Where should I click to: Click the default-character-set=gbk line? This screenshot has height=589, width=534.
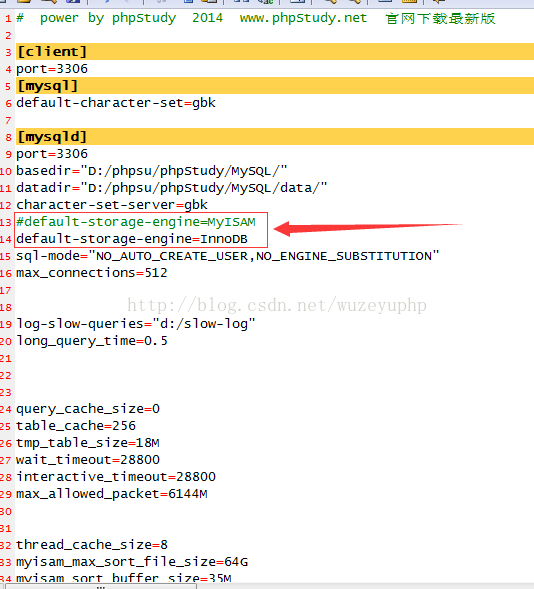(x=116, y=103)
